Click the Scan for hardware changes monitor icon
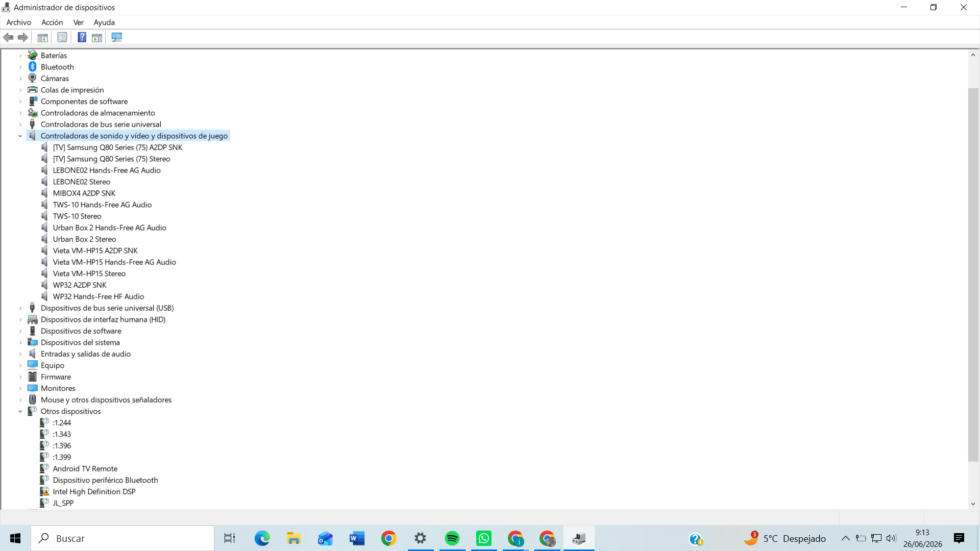 click(117, 37)
